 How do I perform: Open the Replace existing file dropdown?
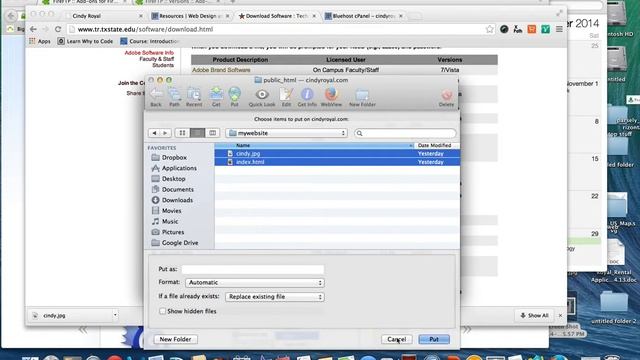click(275, 297)
